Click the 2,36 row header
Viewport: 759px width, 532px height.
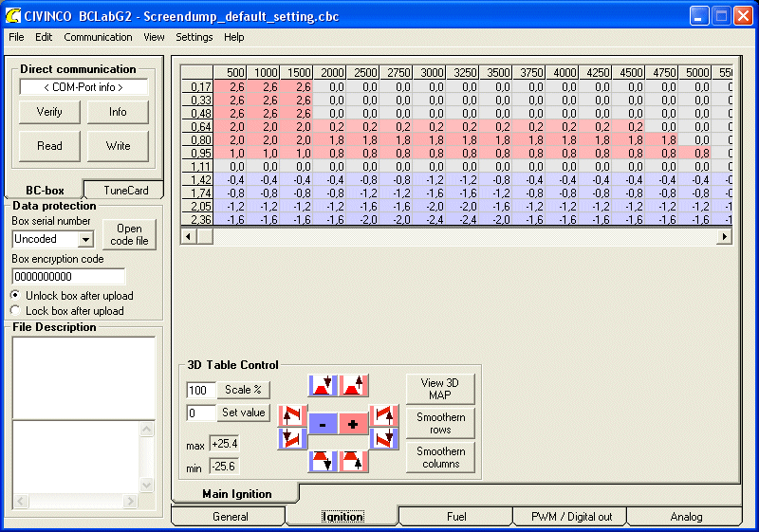tap(197, 220)
